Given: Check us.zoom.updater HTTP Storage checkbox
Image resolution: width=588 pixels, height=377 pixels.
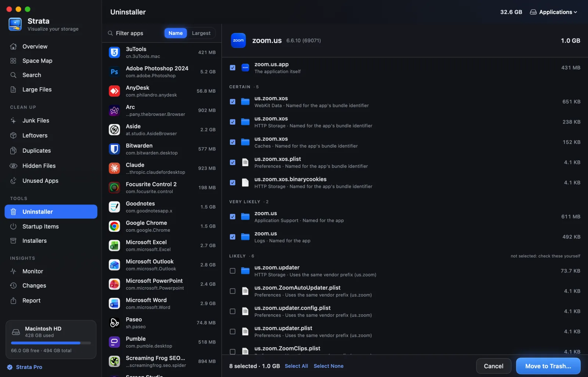Looking at the screenshot, I should point(233,271).
